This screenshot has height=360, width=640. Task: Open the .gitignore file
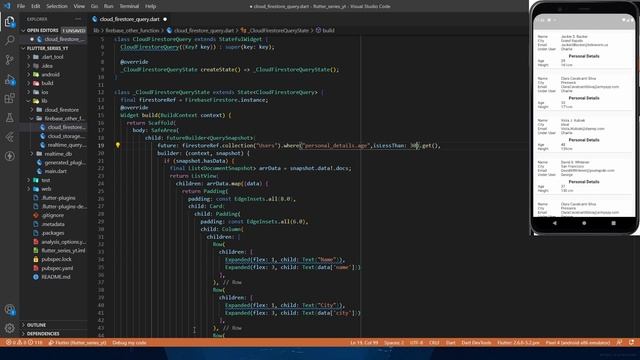[x=53, y=216]
